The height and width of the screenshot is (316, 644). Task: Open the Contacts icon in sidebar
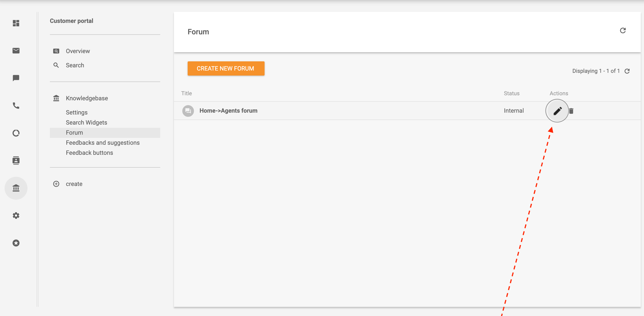(16, 160)
